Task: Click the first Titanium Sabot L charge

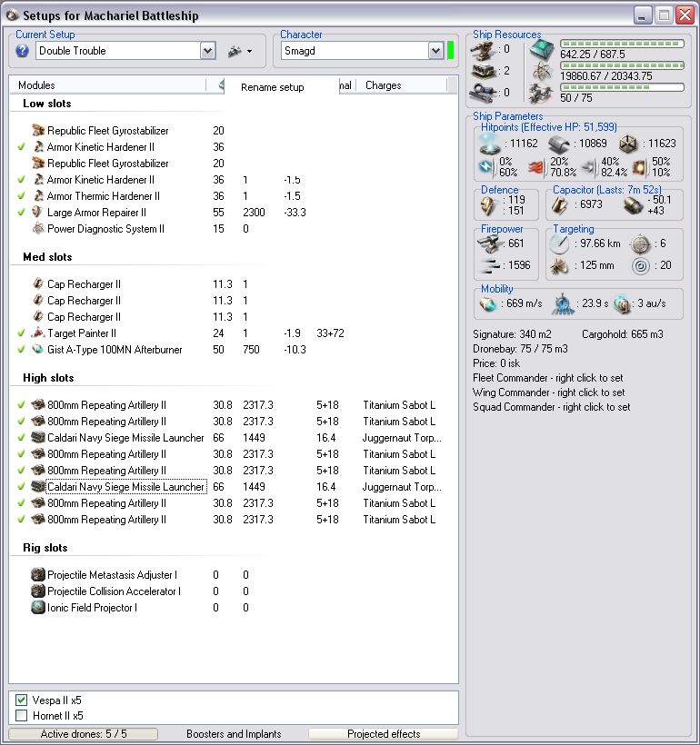Action: coord(399,405)
